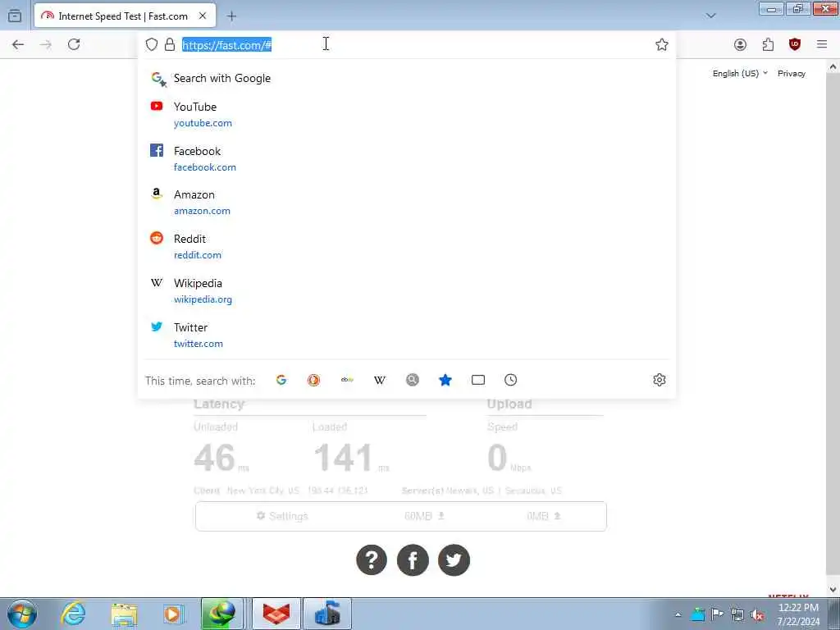The height and width of the screenshot is (630, 840).
Task: Open the extensions puzzle icon
Action: pos(768,44)
